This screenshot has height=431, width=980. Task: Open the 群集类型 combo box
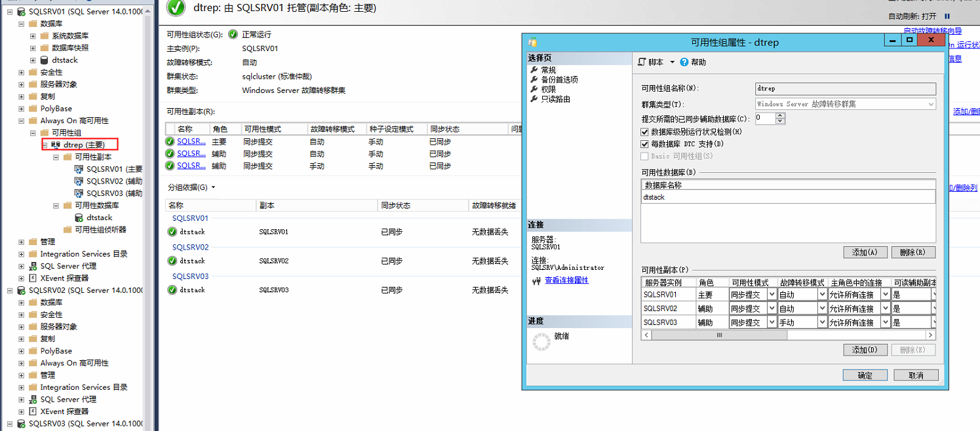point(846,104)
